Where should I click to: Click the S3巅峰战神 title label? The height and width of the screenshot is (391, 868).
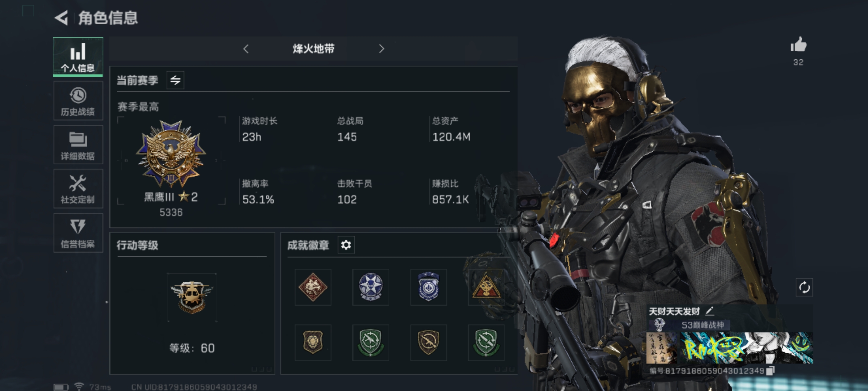tap(703, 325)
